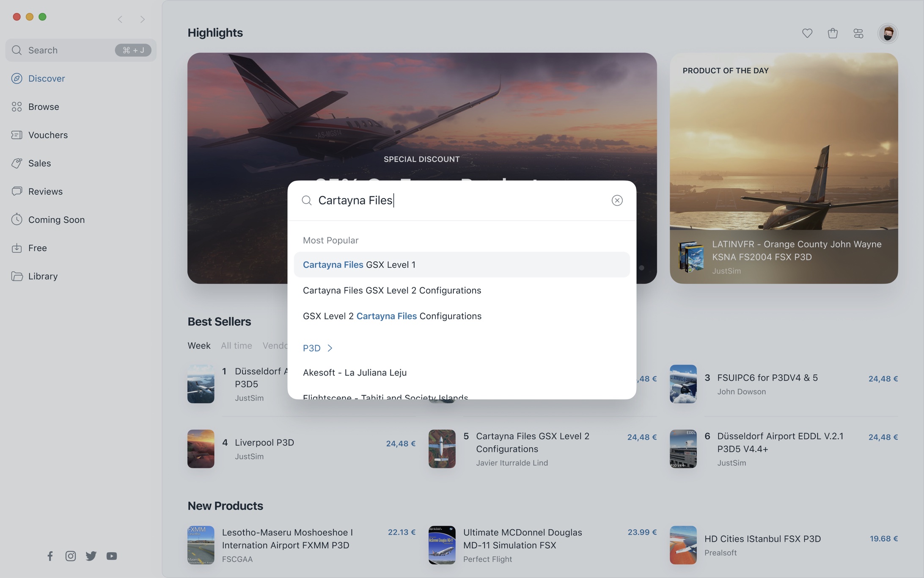
Task: Open Product of the Day box thumbnail
Action: tap(690, 257)
